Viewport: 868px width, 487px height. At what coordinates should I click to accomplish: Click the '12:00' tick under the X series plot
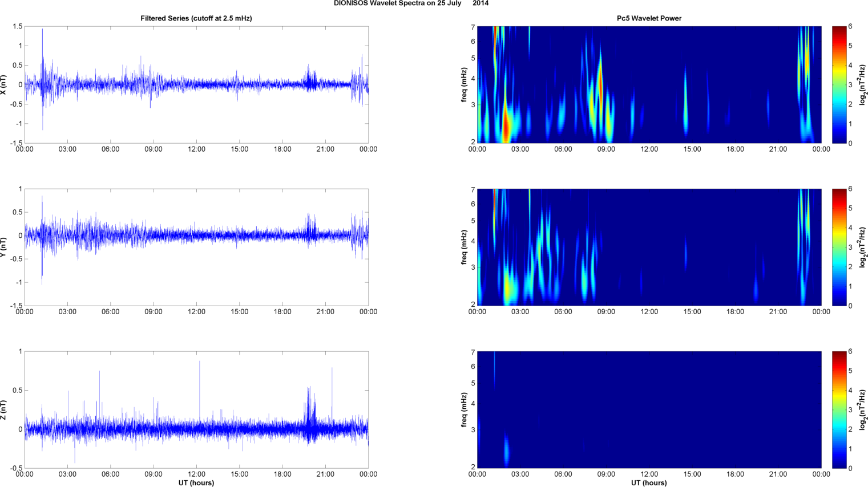(196, 149)
